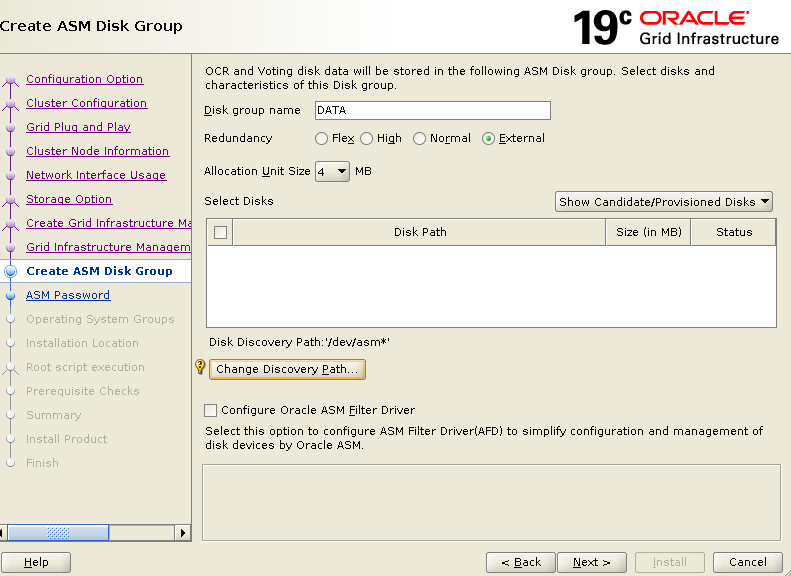Select Normal redundancy option
The height and width of the screenshot is (576, 791).
tap(419, 139)
